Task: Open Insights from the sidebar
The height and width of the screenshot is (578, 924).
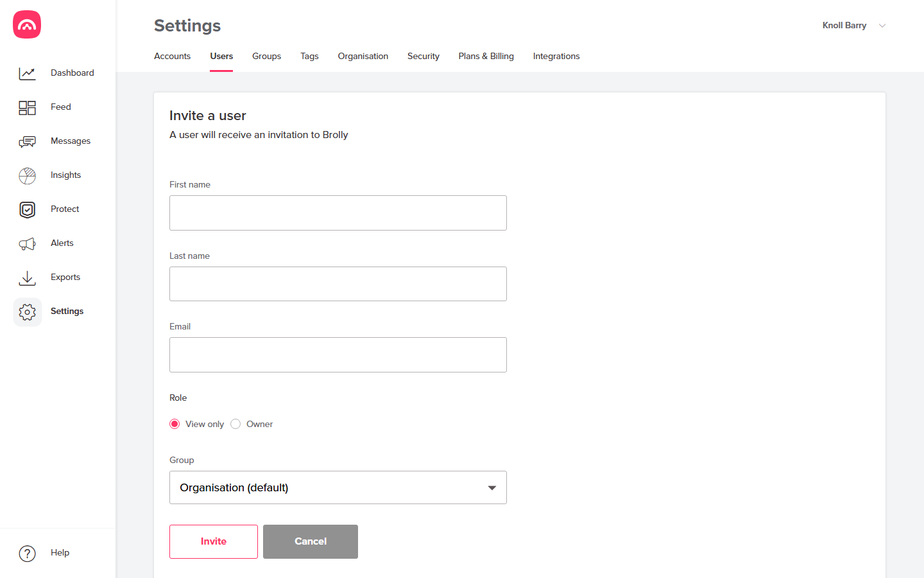Action: click(x=65, y=175)
